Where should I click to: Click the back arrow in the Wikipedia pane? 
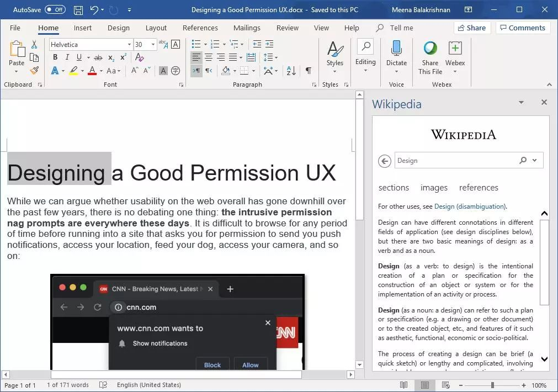click(384, 161)
